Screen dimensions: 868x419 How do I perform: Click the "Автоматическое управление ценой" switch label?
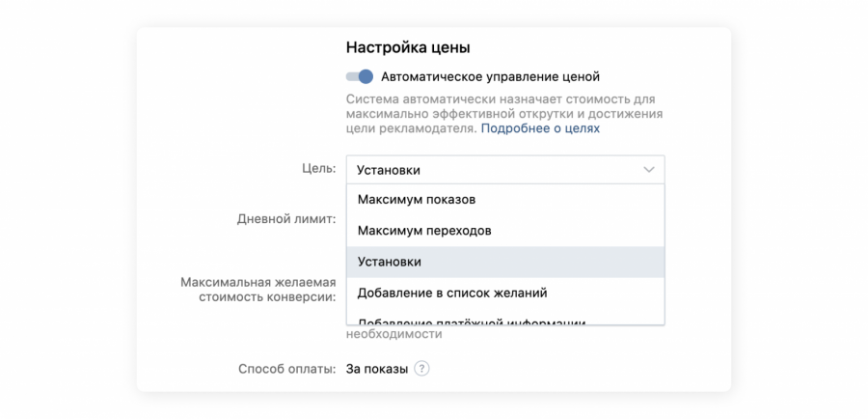click(x=490, y=76)
